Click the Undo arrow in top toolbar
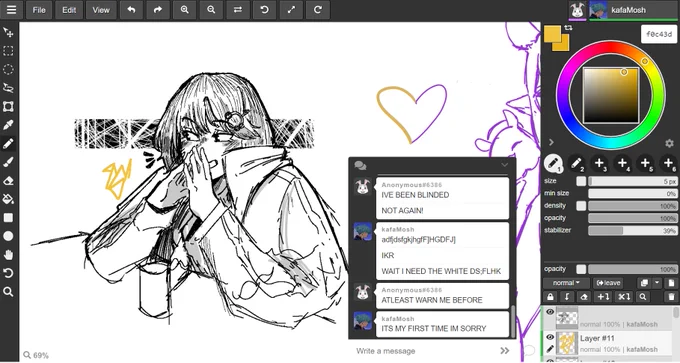Viewport: 680px width, 363px height. click(x=131, y=10)
